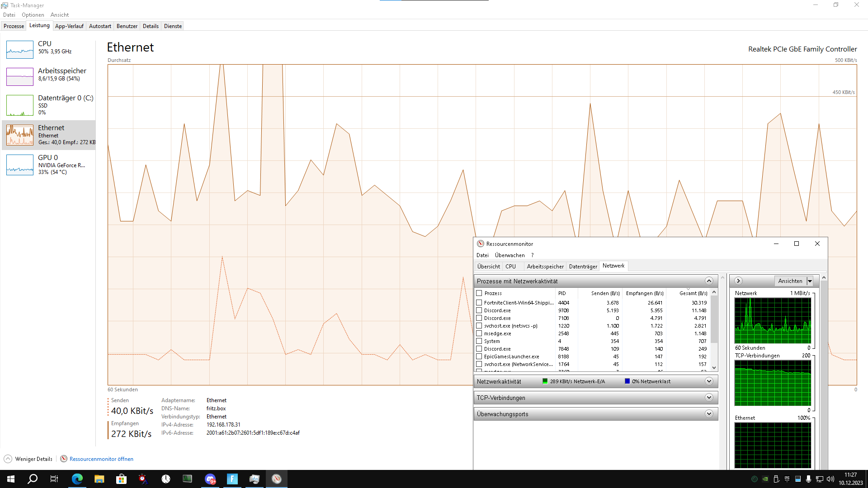Check the FortniteClient-Win64-Shipping checkbox
Screen dimensions: 868x488
pyautogui.click(x=480, y=303)
